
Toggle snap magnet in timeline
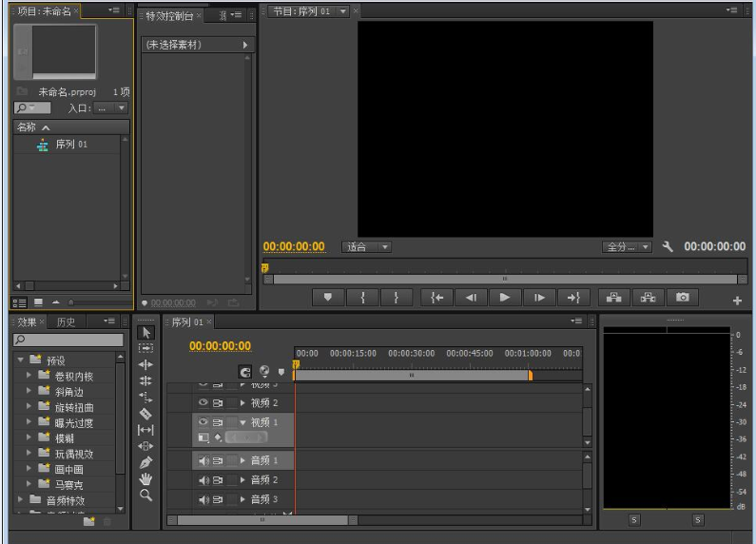point(245,372)
